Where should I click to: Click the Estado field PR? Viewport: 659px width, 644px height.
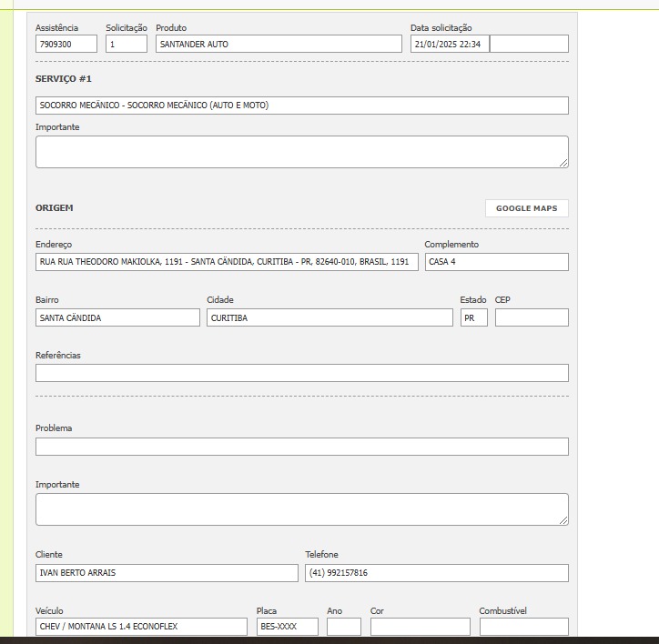(x=474, y=317)
